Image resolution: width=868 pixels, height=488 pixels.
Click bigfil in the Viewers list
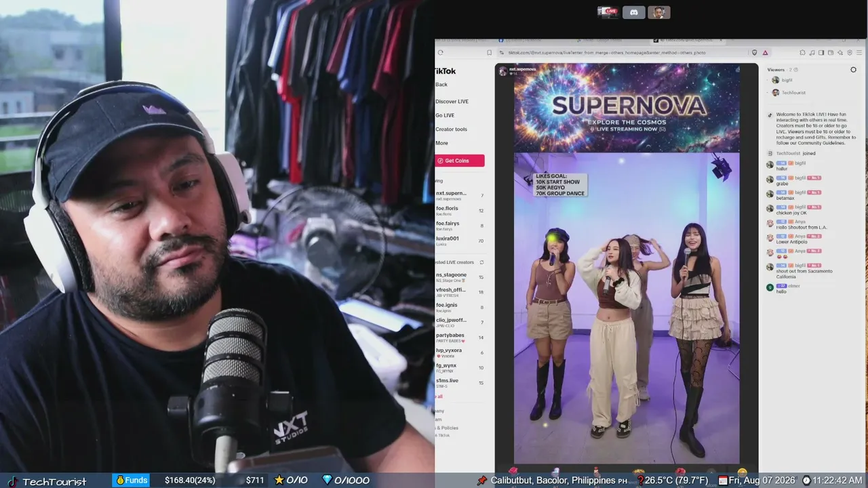pyautogui.click(x=787, y=80)
